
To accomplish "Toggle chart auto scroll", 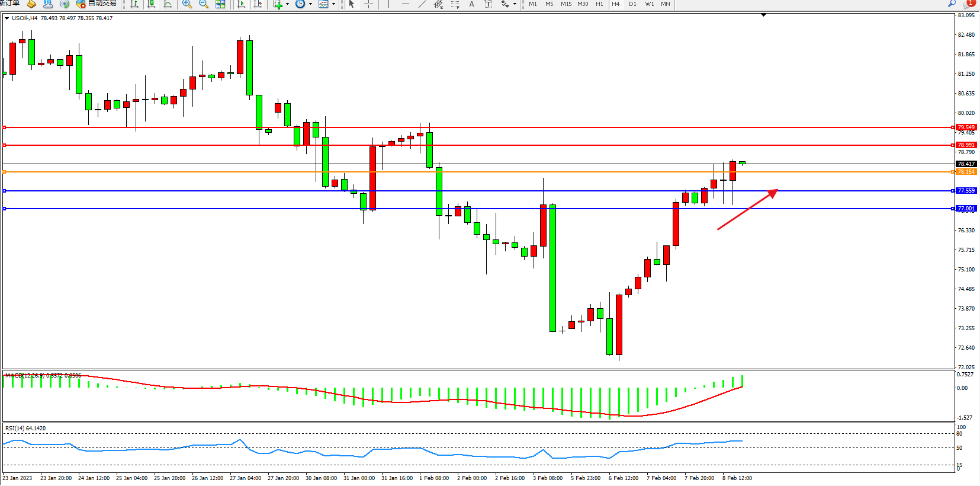I will point(241,4).
